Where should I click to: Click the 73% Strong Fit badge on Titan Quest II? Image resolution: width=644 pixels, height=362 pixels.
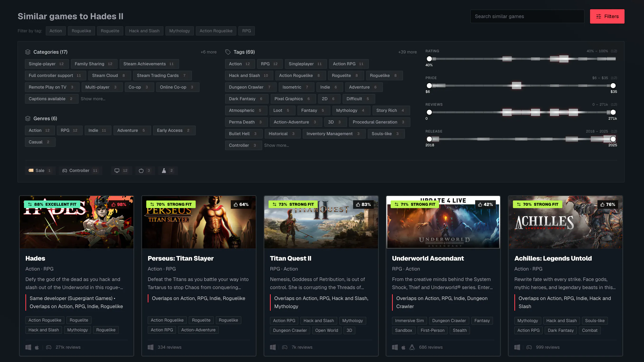[x=293, y=205]
